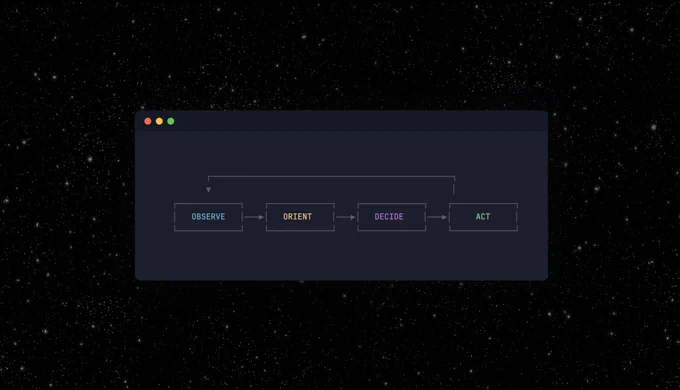Image resolution: width=680 pixels, height=390 pixels.
Task: Click the green maximize window dot
Action: pyautogui.click(x=171, y=121)
